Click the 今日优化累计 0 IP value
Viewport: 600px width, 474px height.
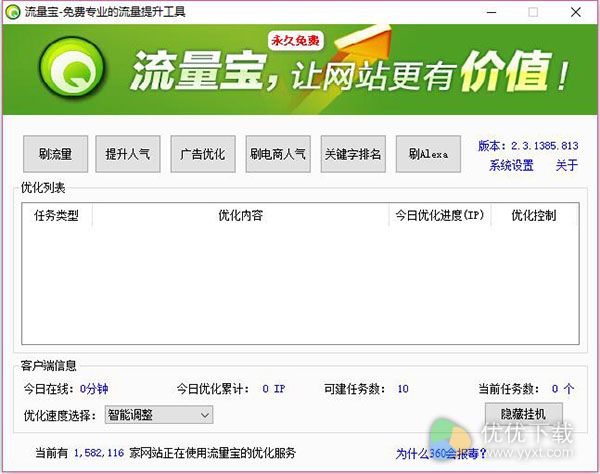(274, 389)
